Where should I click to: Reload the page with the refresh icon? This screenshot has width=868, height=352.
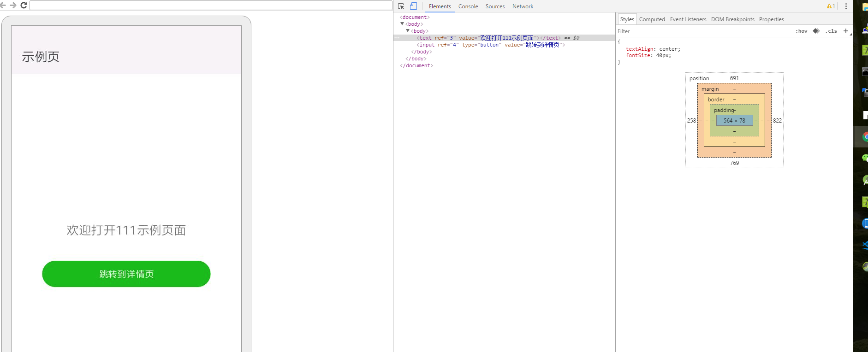point(24,5)
